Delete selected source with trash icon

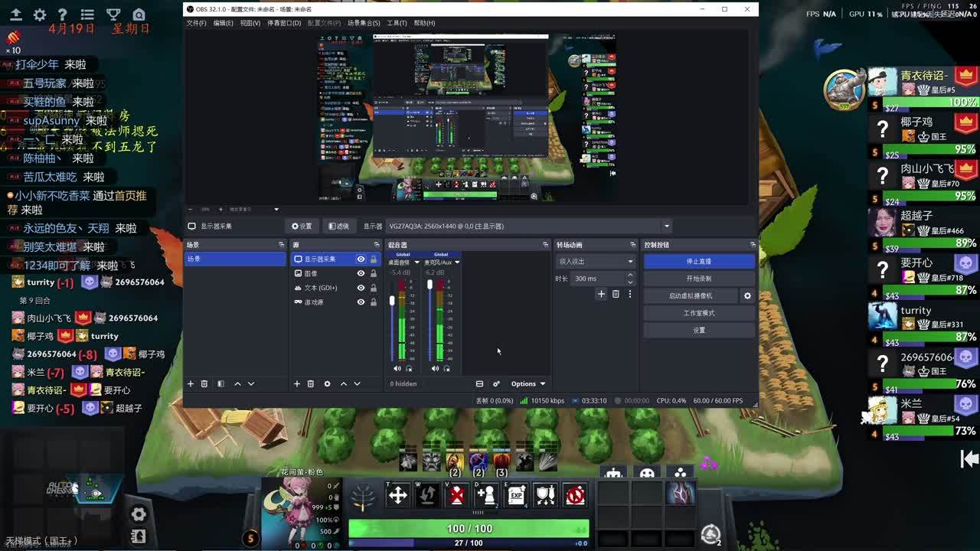(311, 383)
